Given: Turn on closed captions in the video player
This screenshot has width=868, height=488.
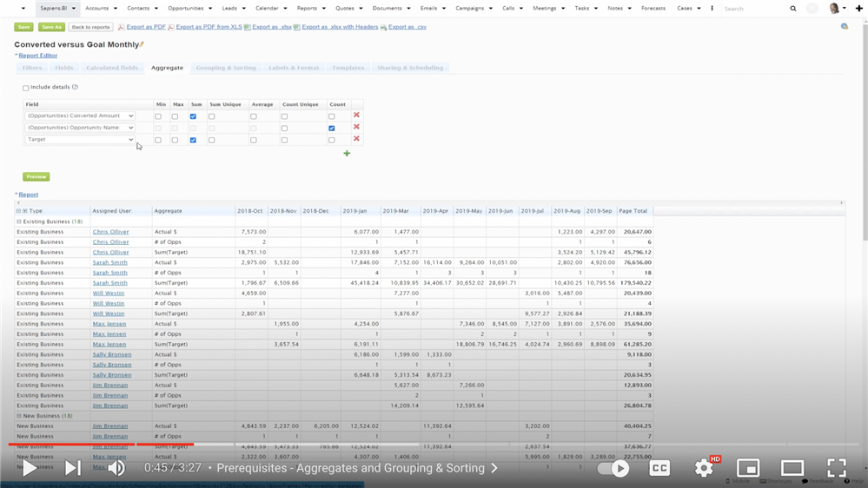Looking at the screenshot, I should (659, 468).
